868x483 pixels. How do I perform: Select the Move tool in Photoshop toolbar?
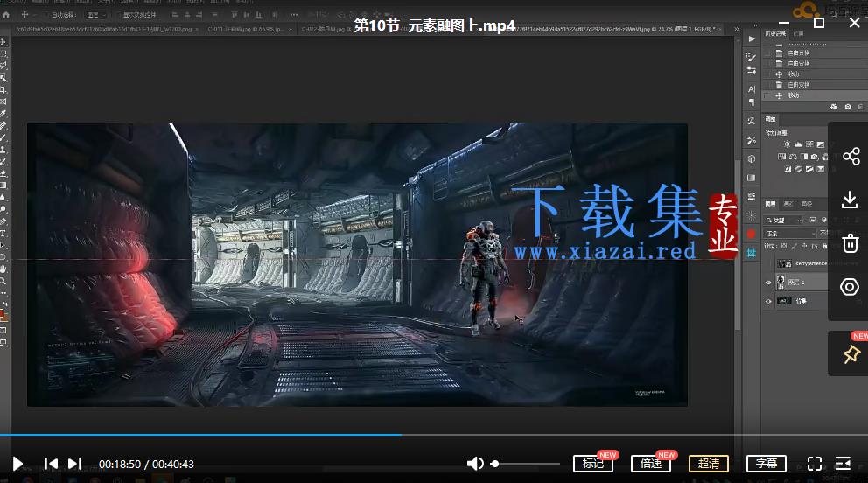3,42
